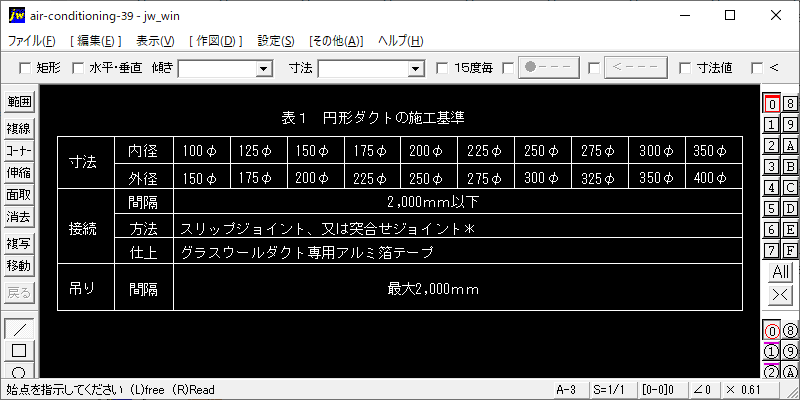Screen dimensions: 800x400
Task: Enable the 矩形 checkbox
Action: (x=25, y=68)
